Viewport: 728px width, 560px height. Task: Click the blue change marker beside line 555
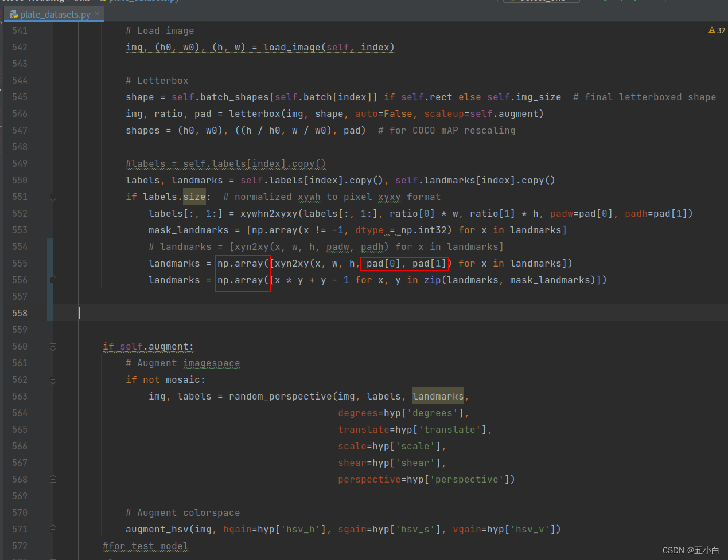pyautogui.click(x=50, y=263)
